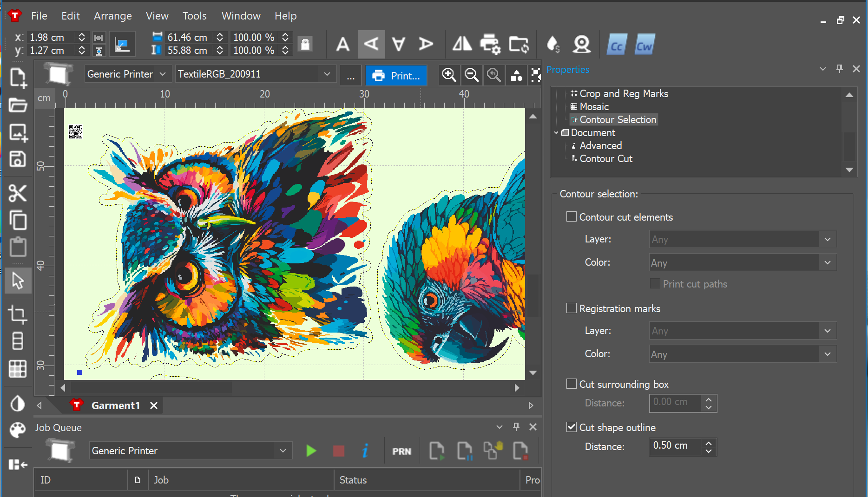Uncheck Cut shape outline checkbox
The height and width of the screenshot is (497, 868).
pos(572,427)
